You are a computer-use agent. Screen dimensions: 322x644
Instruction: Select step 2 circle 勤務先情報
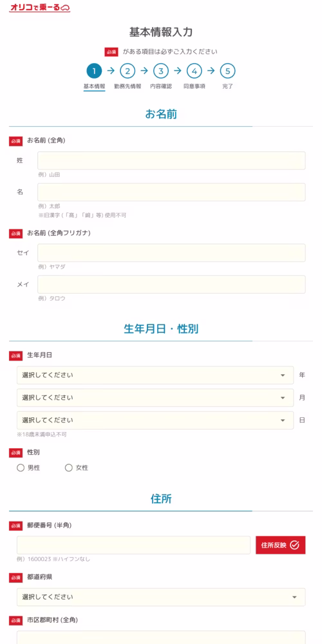click(128, 71)
